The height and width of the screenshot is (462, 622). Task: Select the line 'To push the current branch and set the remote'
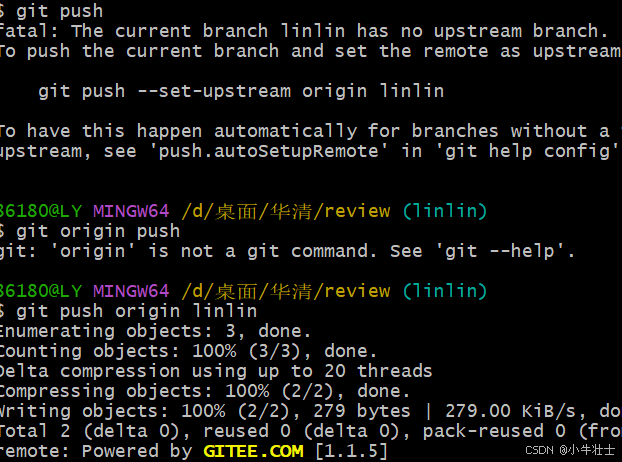(x=311, y=51)
